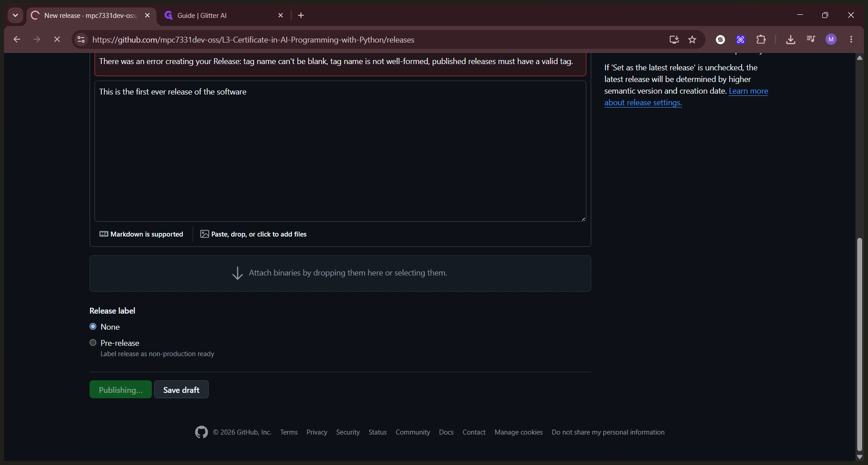The image size is (868, 465).
Task: Open the Privacy footer link
Action: (x=317, y=432)
